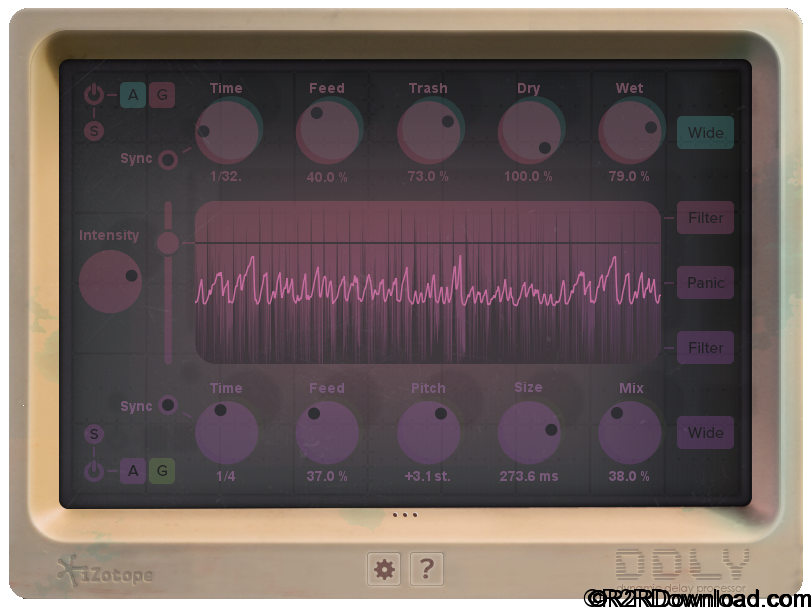Click the Size knob
811x607 pixels.
point(529,433)
